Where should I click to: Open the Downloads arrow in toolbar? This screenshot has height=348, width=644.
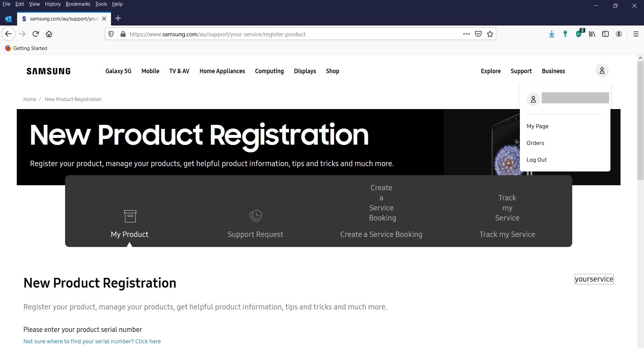551,34
